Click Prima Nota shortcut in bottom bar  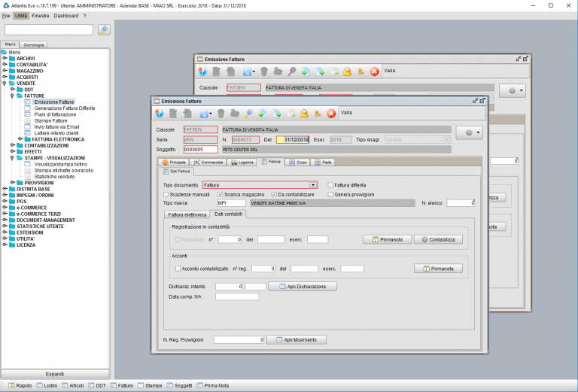coord(213,385)
